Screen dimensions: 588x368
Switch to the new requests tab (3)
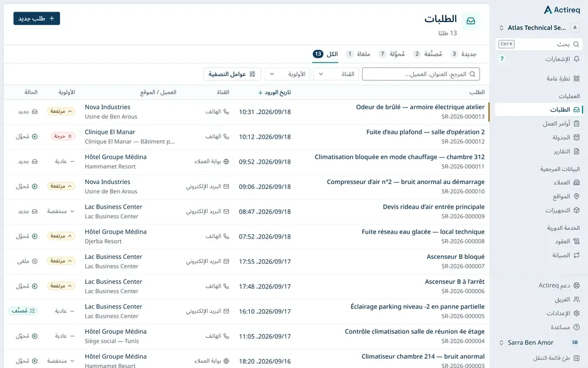pyautogui.click(x=464, y=54)
